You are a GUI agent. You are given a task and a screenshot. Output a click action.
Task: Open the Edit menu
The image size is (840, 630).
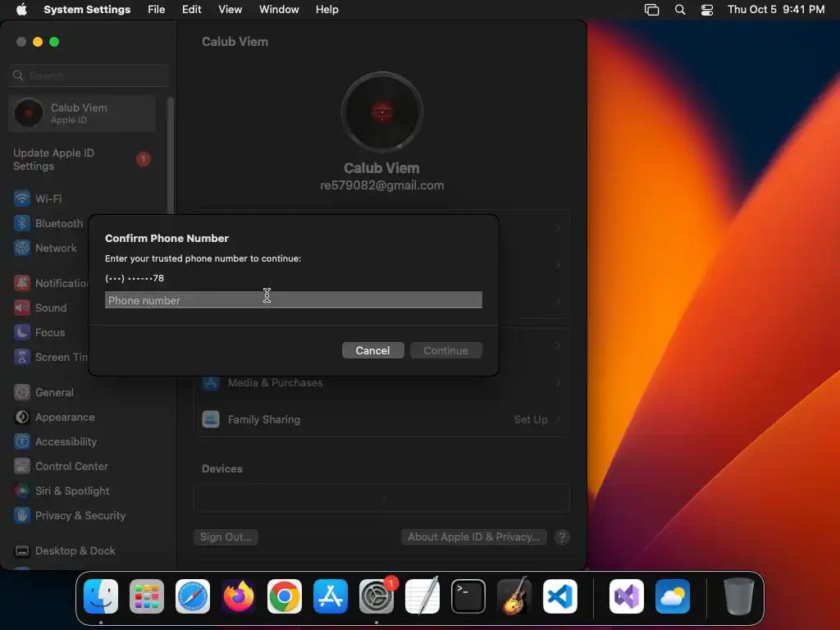coord(191,10)
